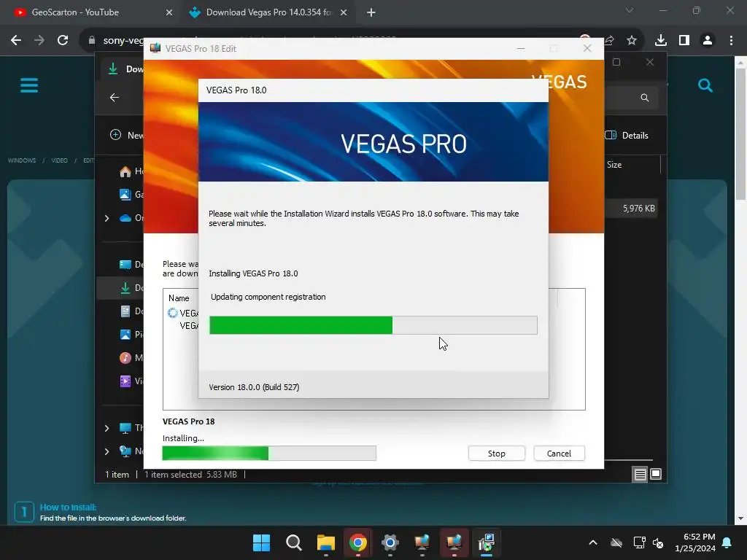747x560 pixels.
Task: Expand OneDrive node in sidebar
Action: (x=107, y=218)
